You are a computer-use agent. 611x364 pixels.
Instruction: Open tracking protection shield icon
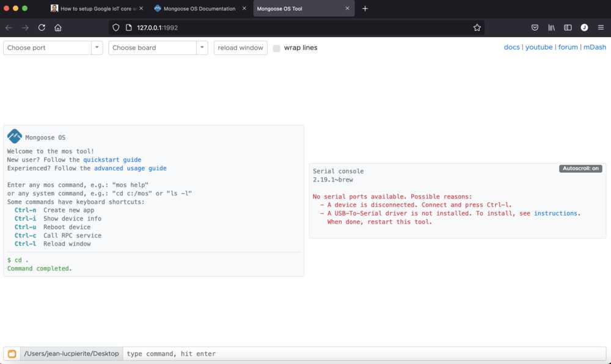pos(115,27)
